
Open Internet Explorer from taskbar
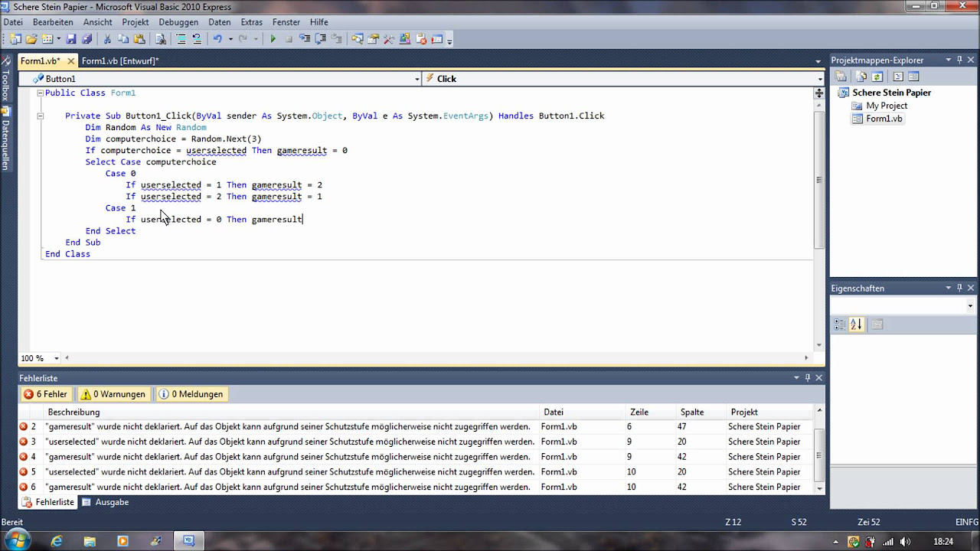point(57,541)
